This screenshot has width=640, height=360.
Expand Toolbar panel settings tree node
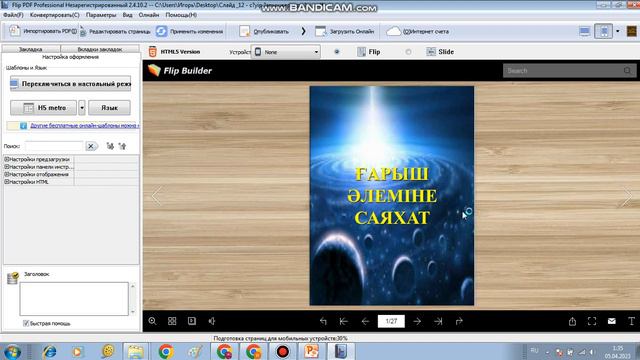(x=7, y=167)
